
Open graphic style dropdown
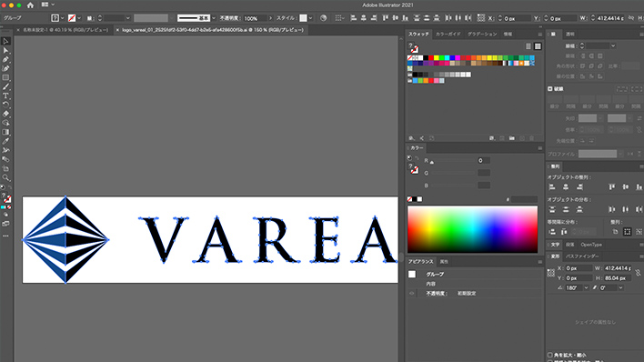pos(310,18)
